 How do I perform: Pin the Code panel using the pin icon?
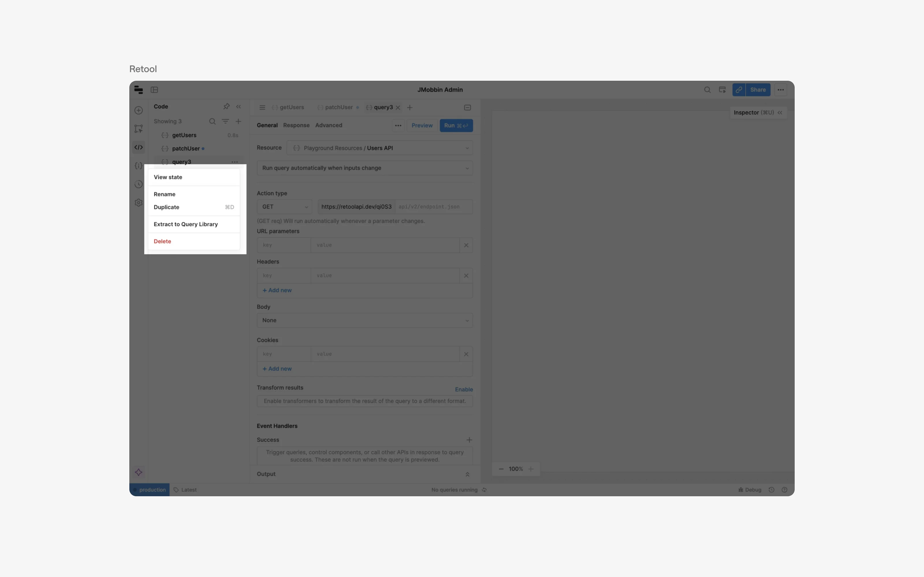pyautogui.click(x=227, y=106)
